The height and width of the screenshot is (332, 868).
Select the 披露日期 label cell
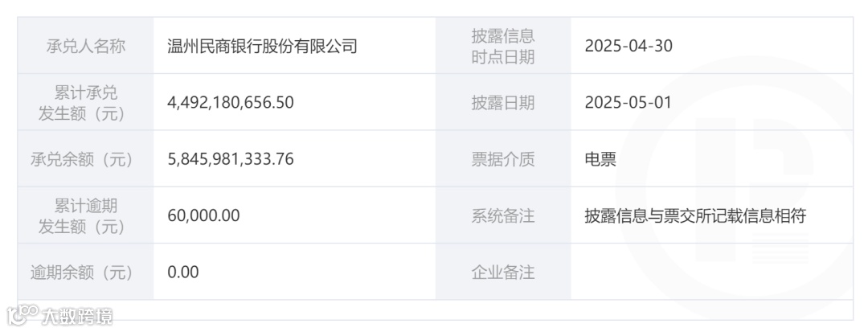click(502, 103)
